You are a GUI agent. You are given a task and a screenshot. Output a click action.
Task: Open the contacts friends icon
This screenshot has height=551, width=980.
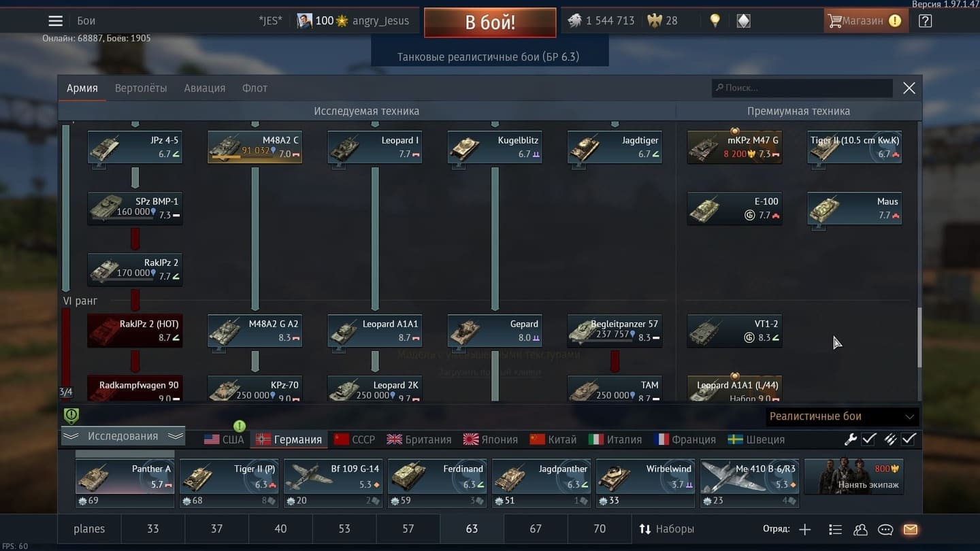[861, 529]
